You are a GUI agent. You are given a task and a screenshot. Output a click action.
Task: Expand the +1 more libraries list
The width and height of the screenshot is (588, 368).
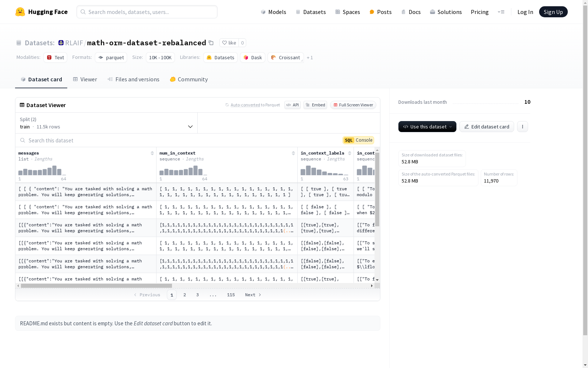point(310,57)
